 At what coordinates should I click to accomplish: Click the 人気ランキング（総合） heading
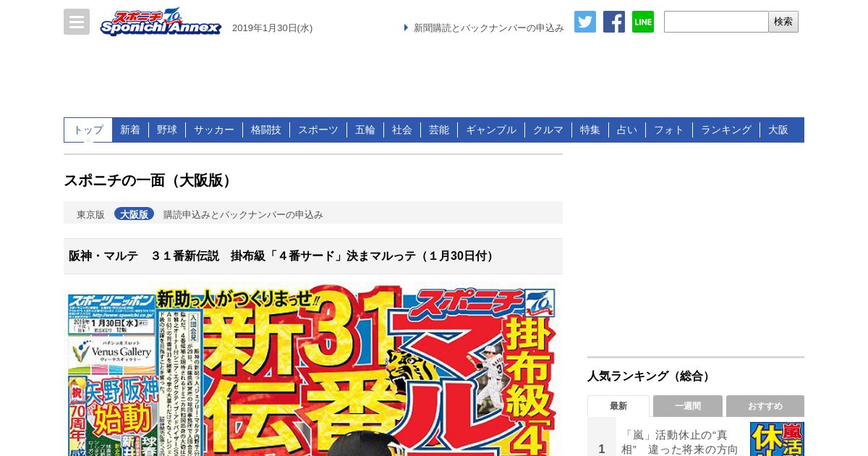[650, 376]
